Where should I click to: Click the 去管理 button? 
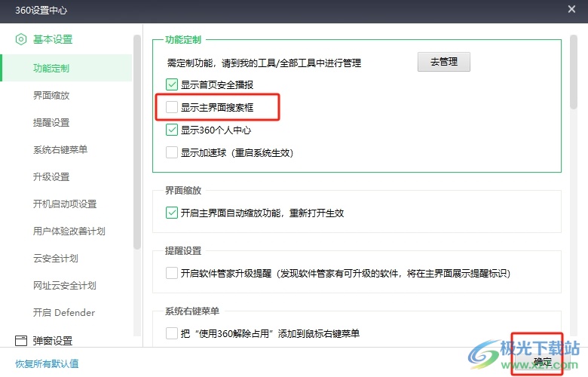pyautogui.click(x=443, y=62)
